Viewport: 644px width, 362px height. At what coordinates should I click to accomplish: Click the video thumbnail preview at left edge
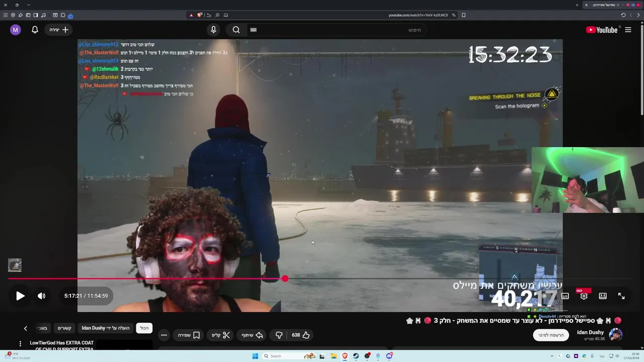click(x=15, y=265)
